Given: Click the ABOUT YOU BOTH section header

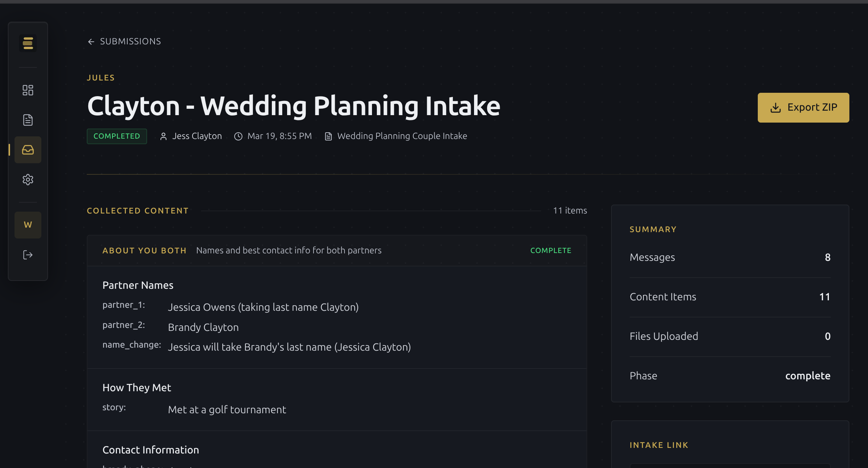Looking at the screenshot, I should (144, 250).
